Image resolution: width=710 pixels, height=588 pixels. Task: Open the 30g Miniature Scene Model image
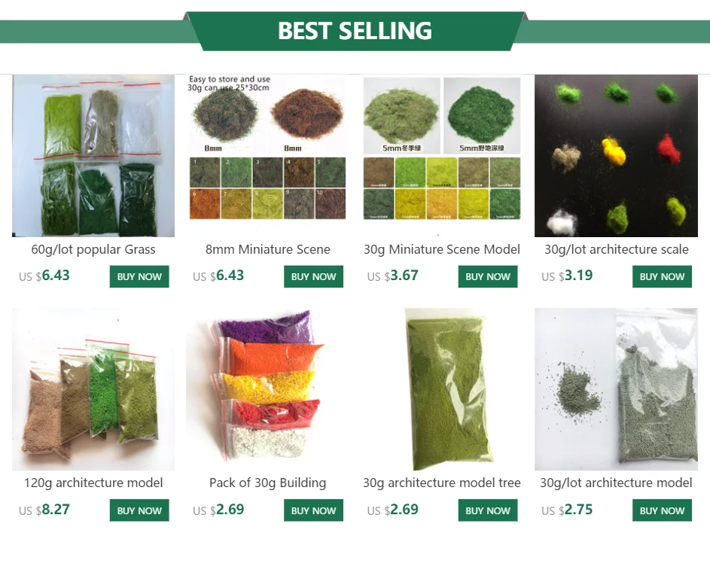point(442,156)
